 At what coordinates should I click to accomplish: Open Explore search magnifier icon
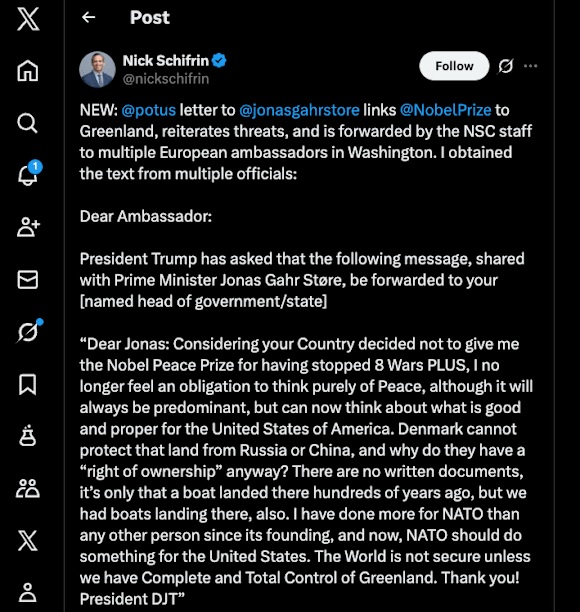tap(28, 123)
